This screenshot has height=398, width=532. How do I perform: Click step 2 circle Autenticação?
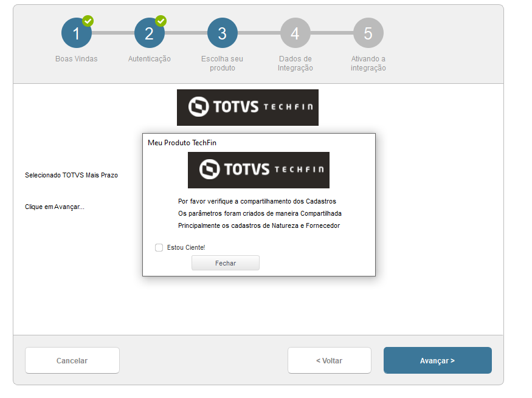coord(150,33)
